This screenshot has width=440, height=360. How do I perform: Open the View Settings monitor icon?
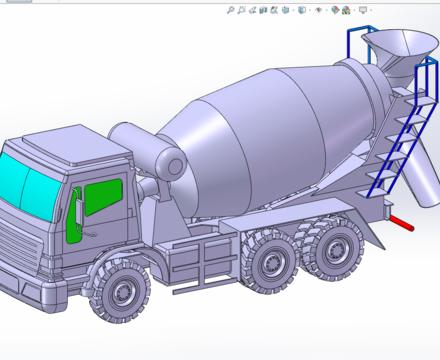(x=363, y=10)
